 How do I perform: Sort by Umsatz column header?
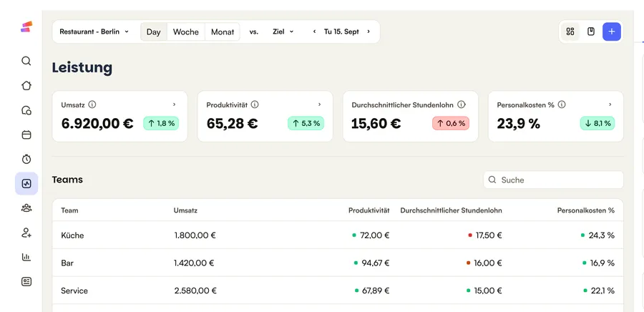point(185,210)
